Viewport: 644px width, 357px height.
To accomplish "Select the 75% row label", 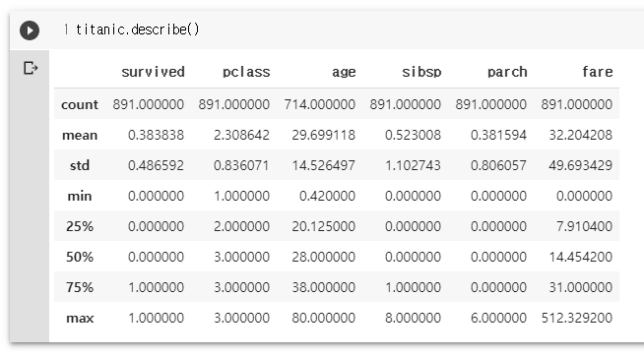I will pyautogui.click(x=80, y=287).
